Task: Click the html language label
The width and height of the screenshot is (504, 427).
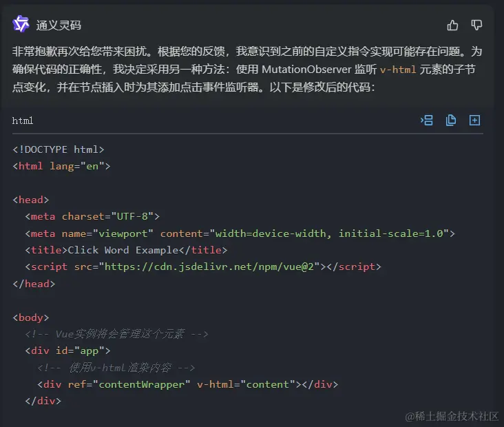Action: click(x=23, y=121)
